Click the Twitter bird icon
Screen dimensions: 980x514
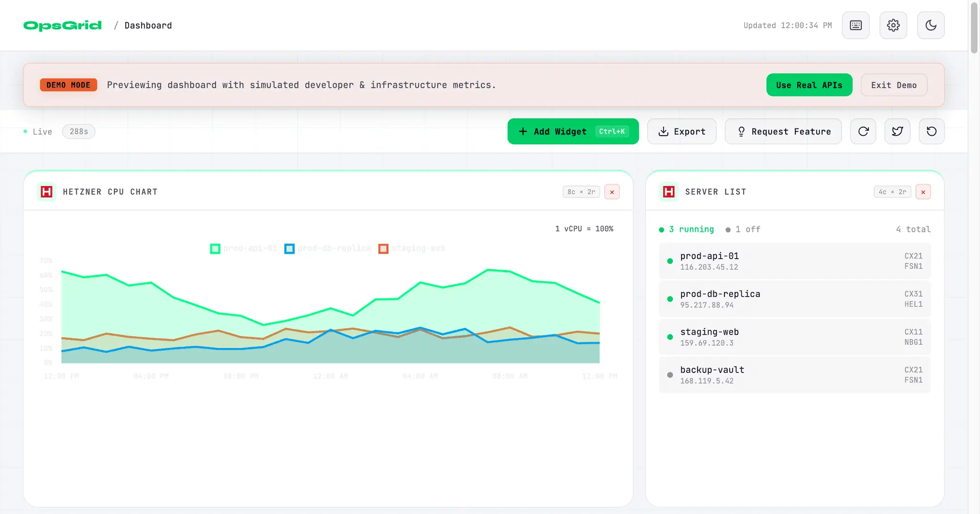[x=898, y=131]
